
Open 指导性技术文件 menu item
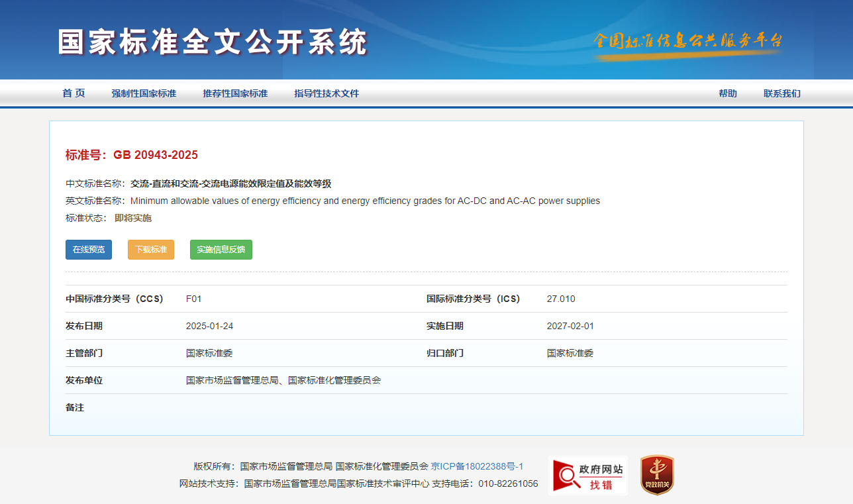pyautogui.click(x=326, y=93)
